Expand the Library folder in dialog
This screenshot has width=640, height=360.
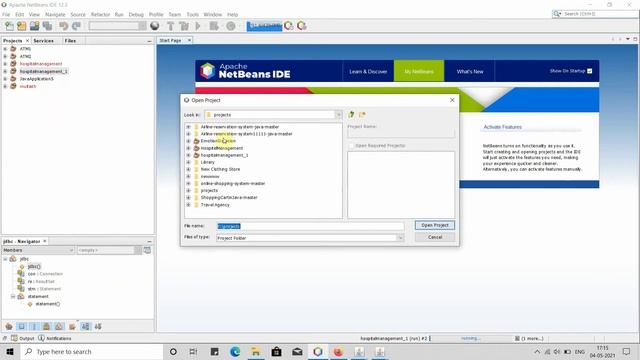(189, 162)
